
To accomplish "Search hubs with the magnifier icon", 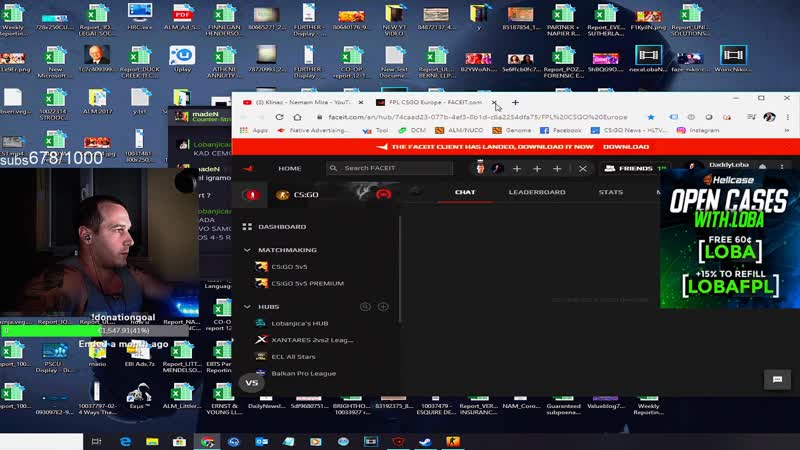I will 365,307.
